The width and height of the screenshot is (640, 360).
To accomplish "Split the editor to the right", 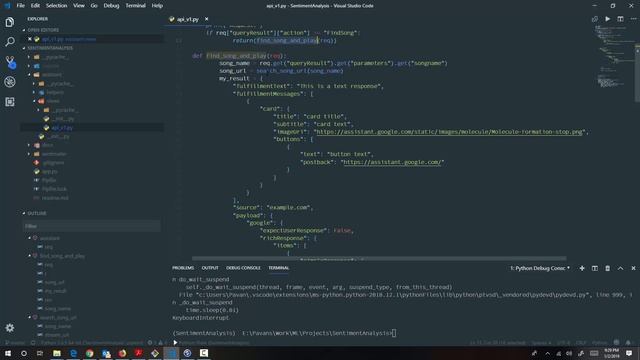I will pyautogui.click(x=620, y=19).
